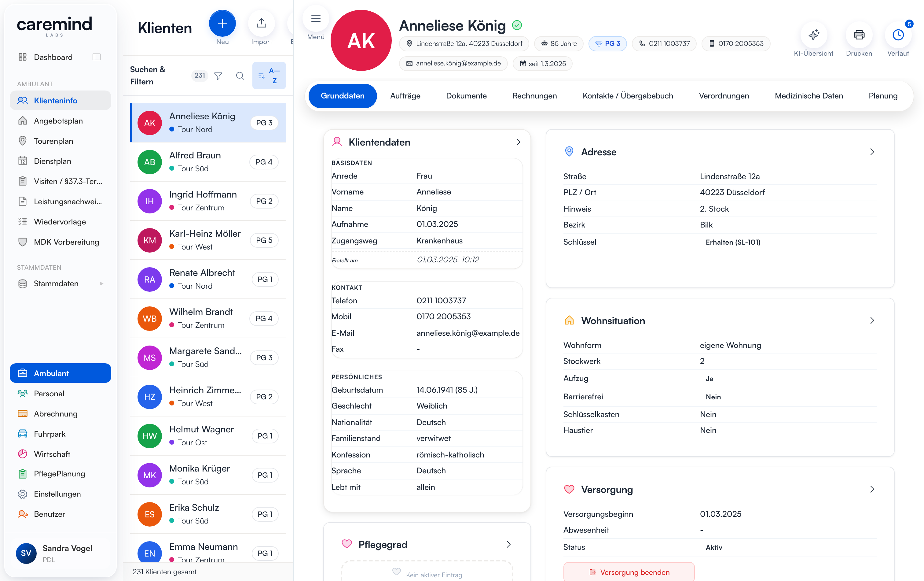Image resolution: width=924 pixels, height=581 pixels.
Task: Click the search magnifier in Klienten list
Action: click(240, 76)
